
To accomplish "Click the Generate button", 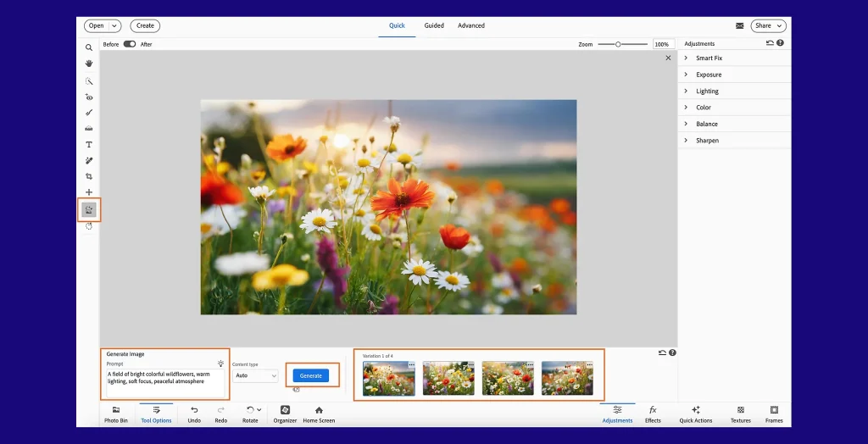I will (310, 375).
